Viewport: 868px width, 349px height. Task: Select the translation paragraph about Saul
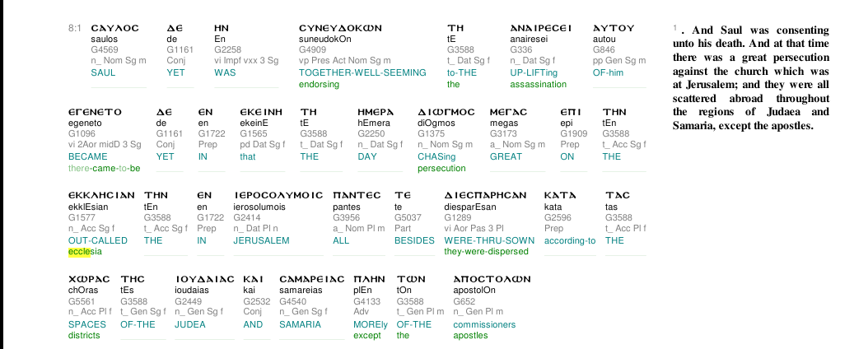750,77
